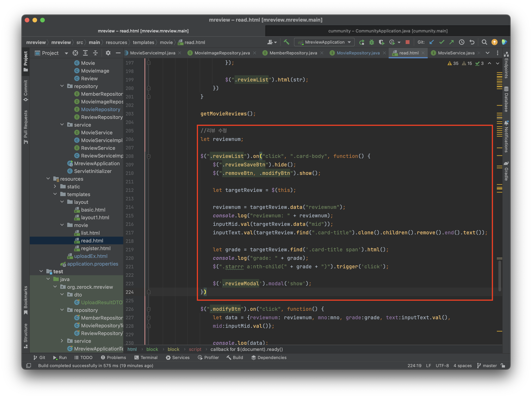The image size is (532, 398).
Task: Switch to cummunity CommunityApplication.java window tab
Action: click(388, 31)
